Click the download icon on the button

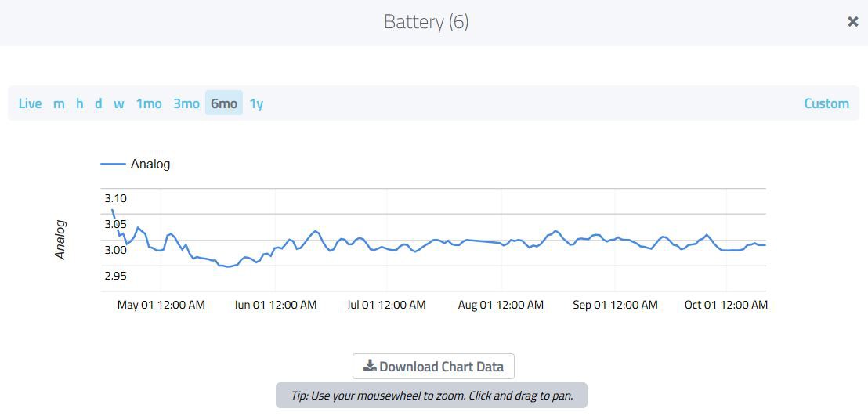pyautogui.click(x=370, y=367)
